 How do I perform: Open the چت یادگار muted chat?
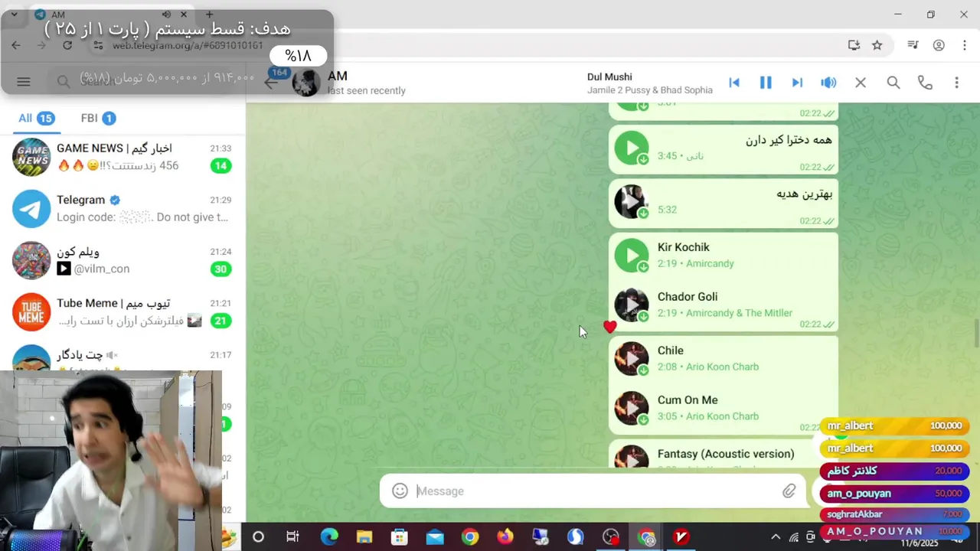click(122, 355)
